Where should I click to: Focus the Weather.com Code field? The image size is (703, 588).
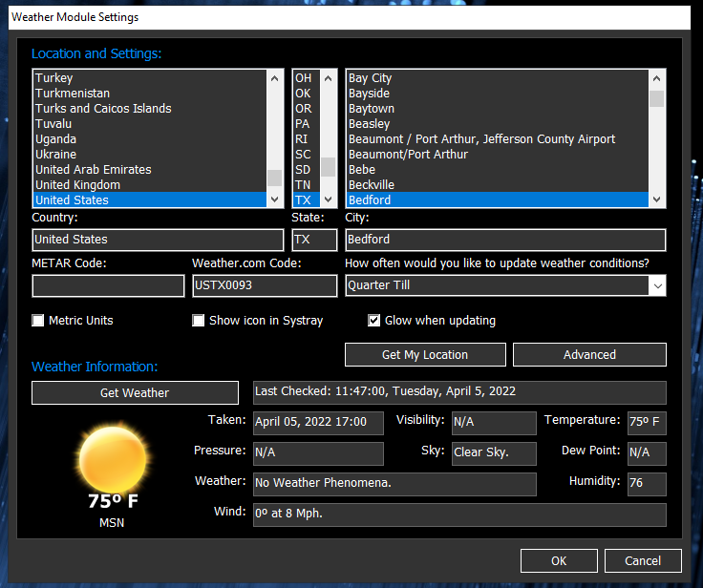tap(265, 285)
